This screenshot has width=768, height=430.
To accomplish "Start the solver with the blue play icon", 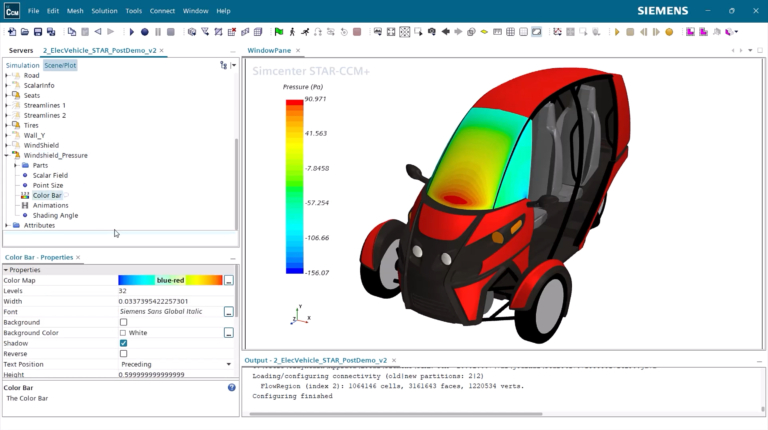I will (x=131, y=32).
